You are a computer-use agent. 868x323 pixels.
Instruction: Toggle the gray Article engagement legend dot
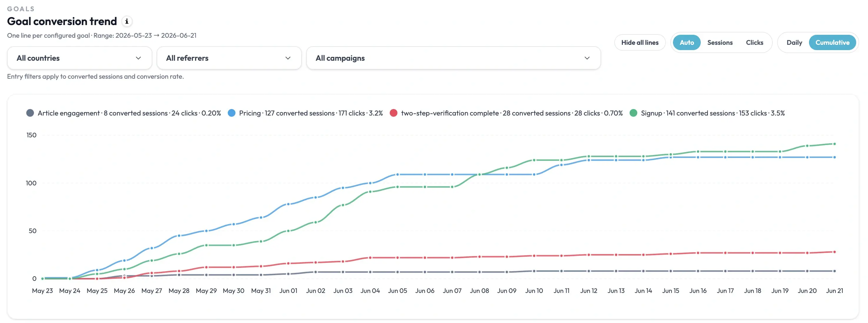click(30, 113)
